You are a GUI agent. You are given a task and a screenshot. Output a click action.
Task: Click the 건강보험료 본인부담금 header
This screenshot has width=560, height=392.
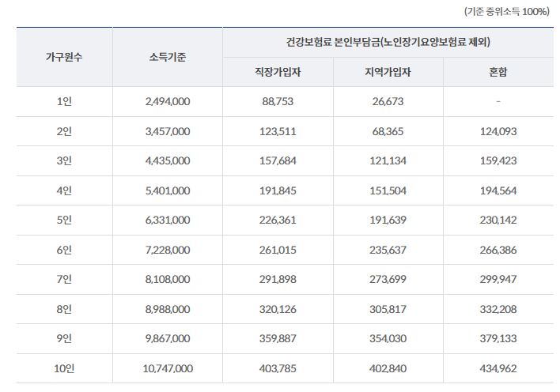(388, 42)
